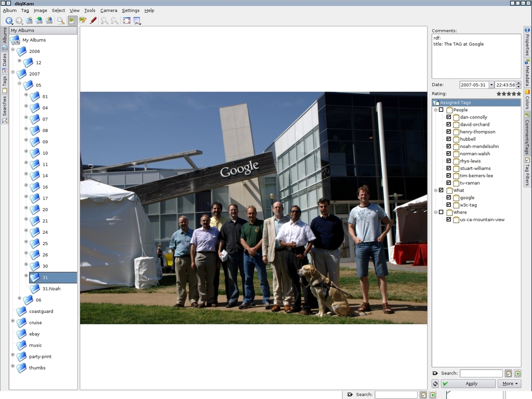Open the image editor from the toolbar

pos(83,20)
